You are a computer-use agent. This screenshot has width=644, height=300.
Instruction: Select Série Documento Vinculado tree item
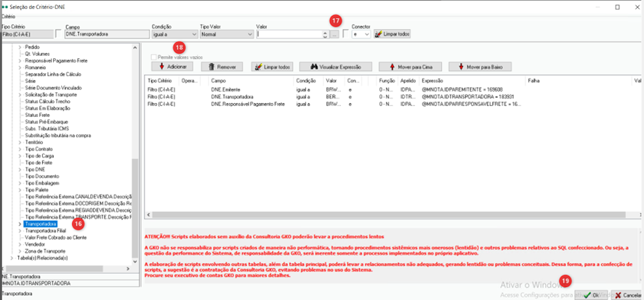point(53,88)
